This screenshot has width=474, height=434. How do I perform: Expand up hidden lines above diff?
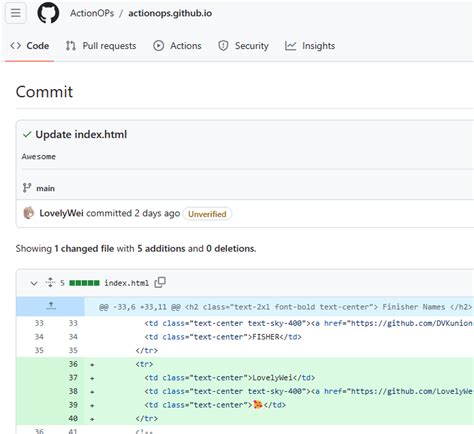point(51,306)
